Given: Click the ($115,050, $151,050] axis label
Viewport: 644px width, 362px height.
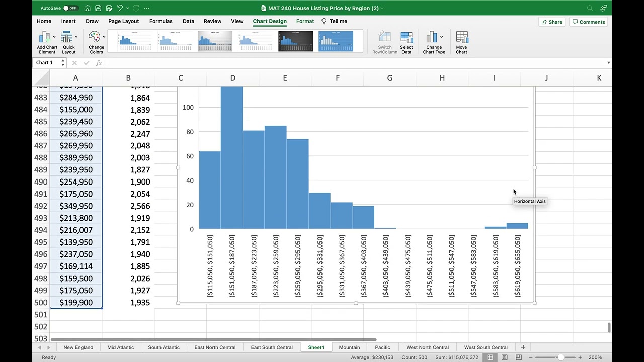Looking at the screenshot, I should pos(210,266).
